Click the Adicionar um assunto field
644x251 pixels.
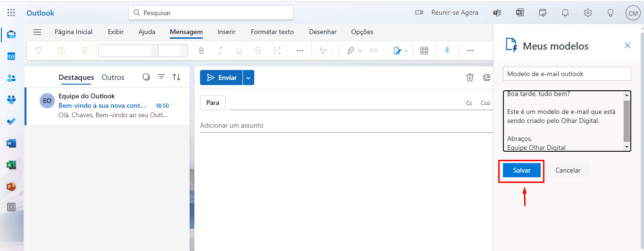[346, 125]
